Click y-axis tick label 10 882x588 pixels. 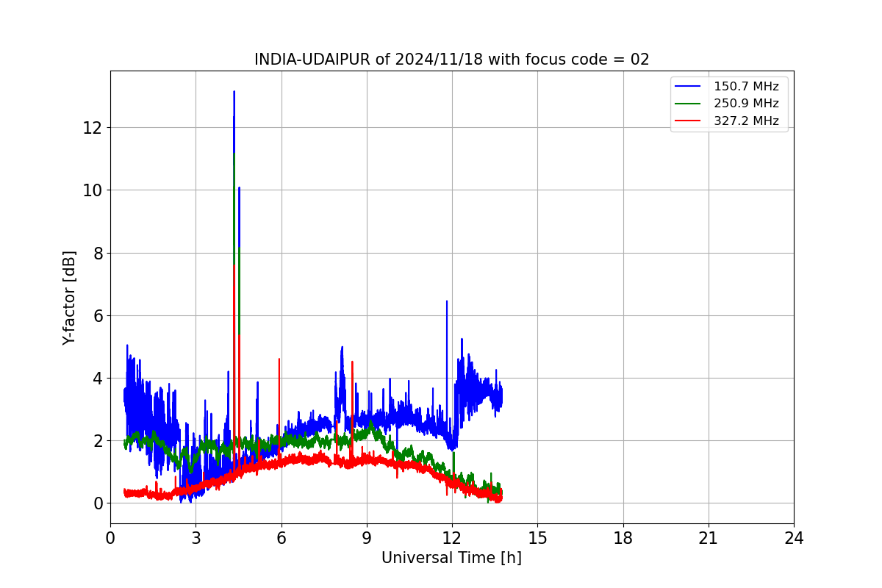click(94, 190)
